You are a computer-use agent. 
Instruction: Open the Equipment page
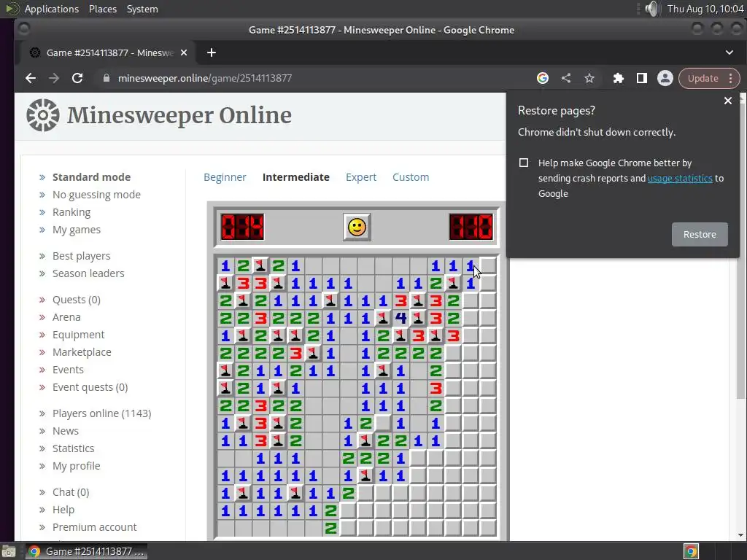point(79,335)
